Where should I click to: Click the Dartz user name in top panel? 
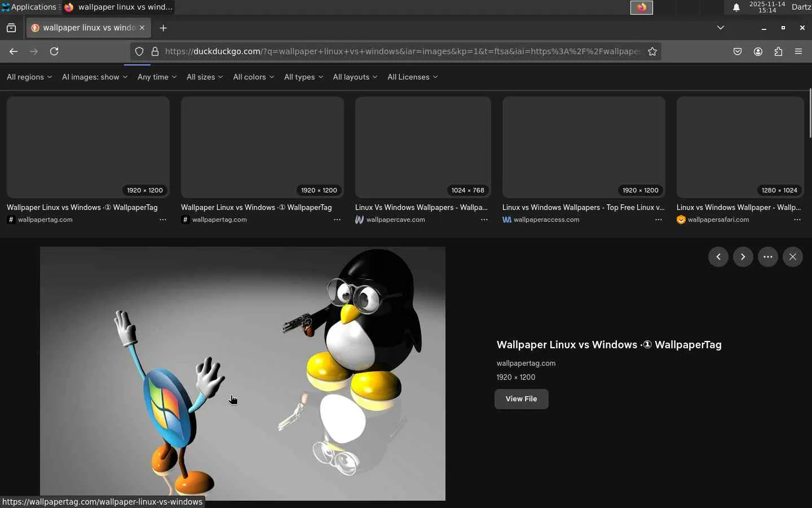[x=801, y=7]
